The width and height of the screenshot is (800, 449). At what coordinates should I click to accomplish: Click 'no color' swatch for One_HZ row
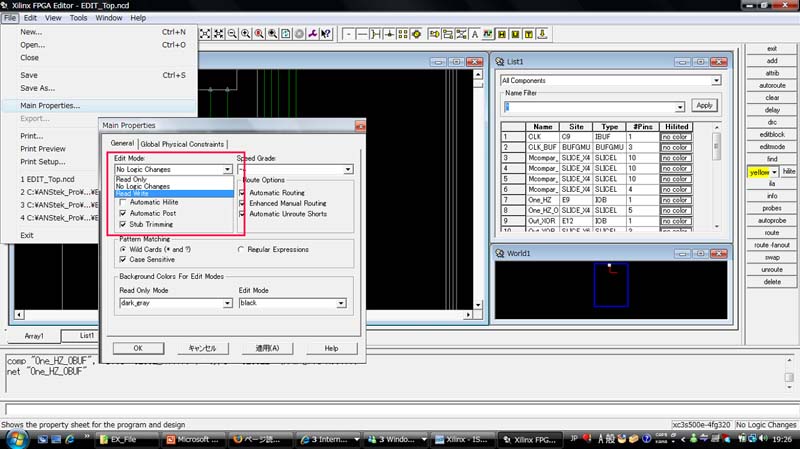tap(675, 200)
